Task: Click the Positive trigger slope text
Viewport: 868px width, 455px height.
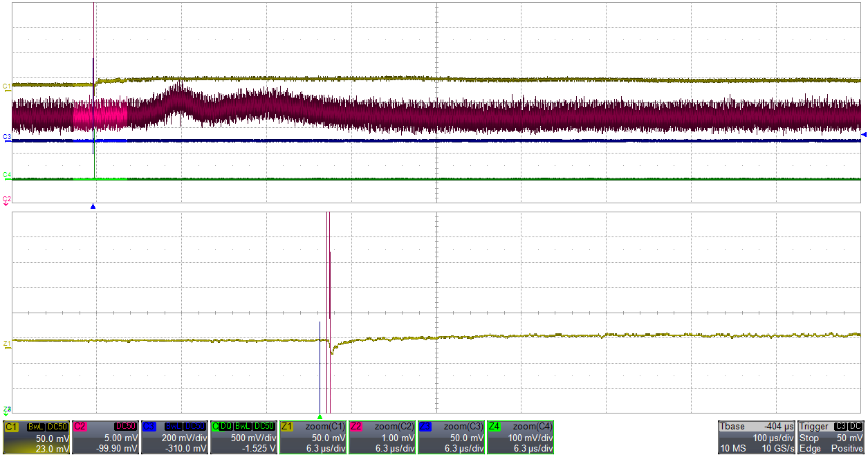Action: pos(847,449)
